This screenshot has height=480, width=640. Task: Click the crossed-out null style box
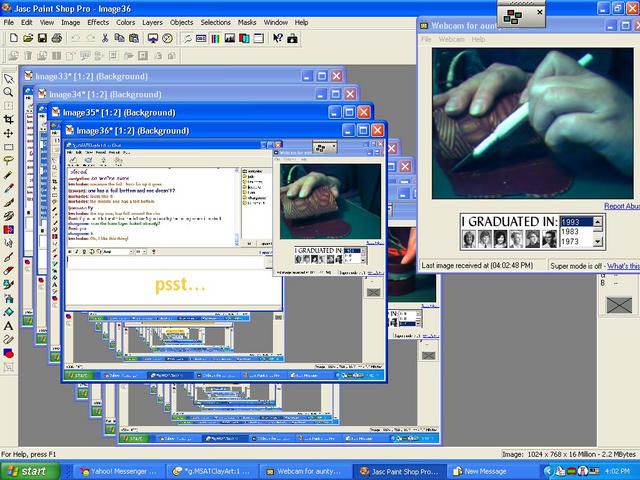(619, 305)
